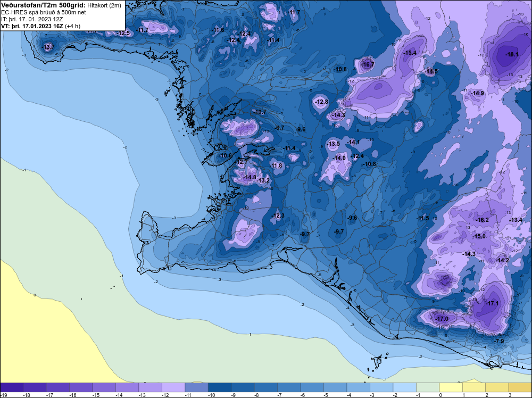Select the -16.7 temperature label

pyautogui.click(x=368, y=64)
